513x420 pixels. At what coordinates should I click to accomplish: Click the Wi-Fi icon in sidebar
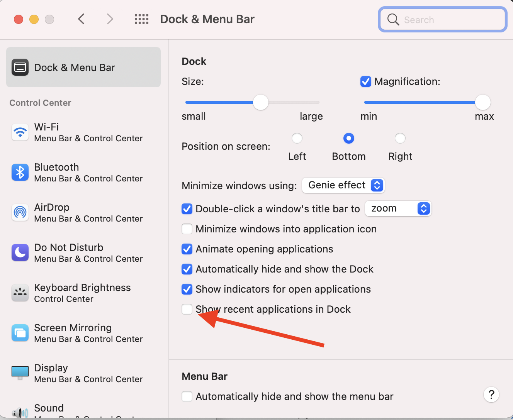pos(20,132)
